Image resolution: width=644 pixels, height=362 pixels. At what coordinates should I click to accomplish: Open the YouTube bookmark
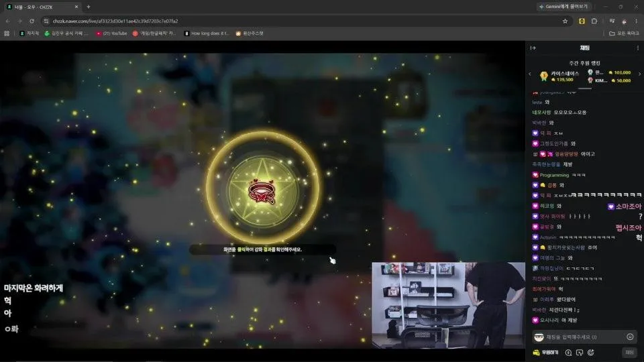point(111,34)
